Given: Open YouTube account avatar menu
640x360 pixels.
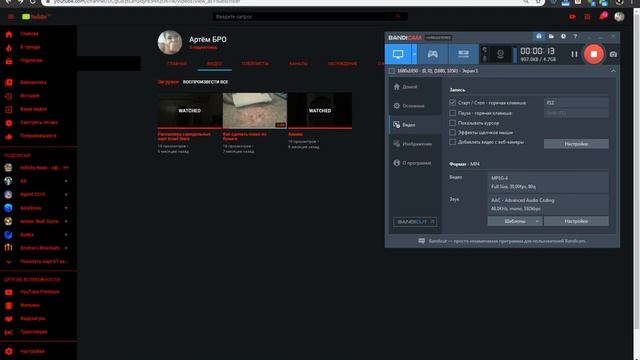Looking at the screenshot, I should pos(619,16).
